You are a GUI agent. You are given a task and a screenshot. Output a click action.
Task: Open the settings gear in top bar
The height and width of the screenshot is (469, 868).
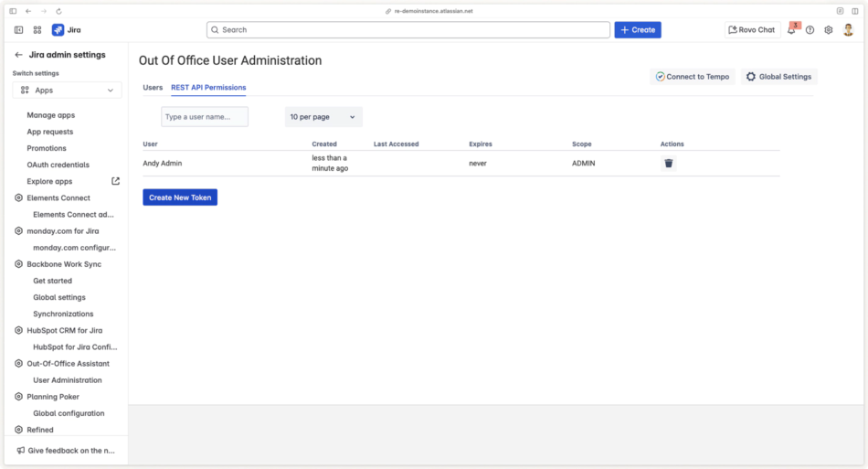coord(829,30)
